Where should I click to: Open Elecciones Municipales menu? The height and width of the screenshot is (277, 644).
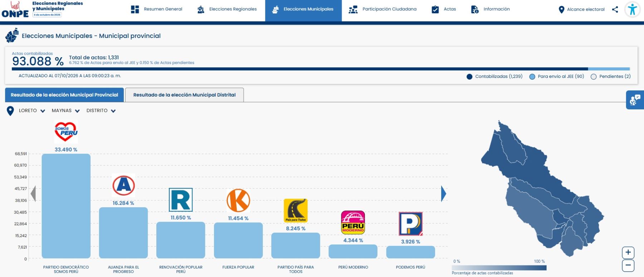(x=303, y=10)
